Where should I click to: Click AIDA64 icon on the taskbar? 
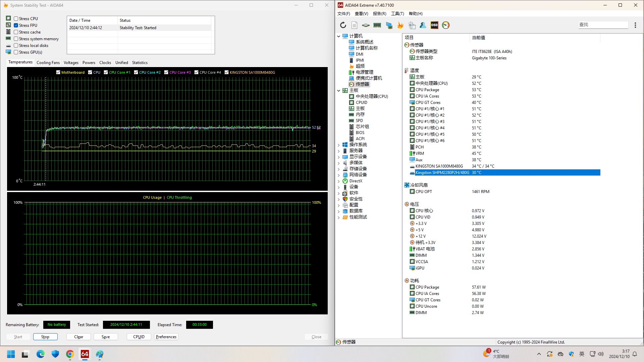85,354
